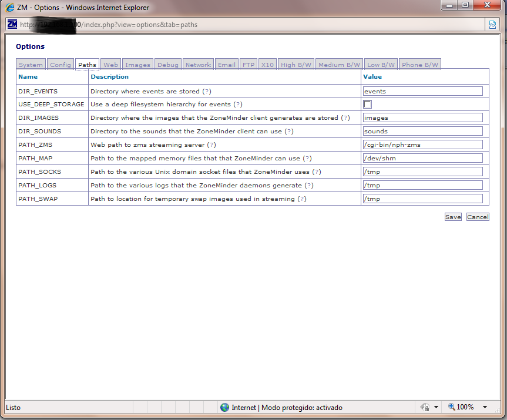Close the Internet Explorer window
The width and height of the screenshot is (507, 420).
pyautogui.click(x=488, y=5)
